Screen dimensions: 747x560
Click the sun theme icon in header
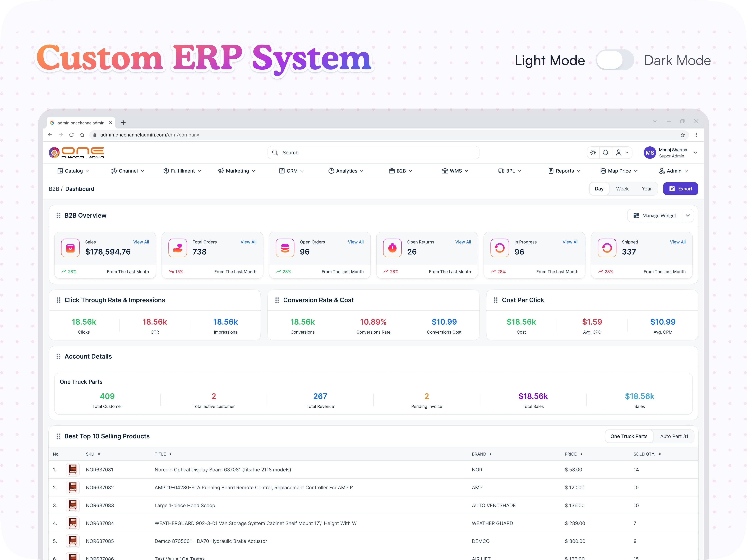593,153
